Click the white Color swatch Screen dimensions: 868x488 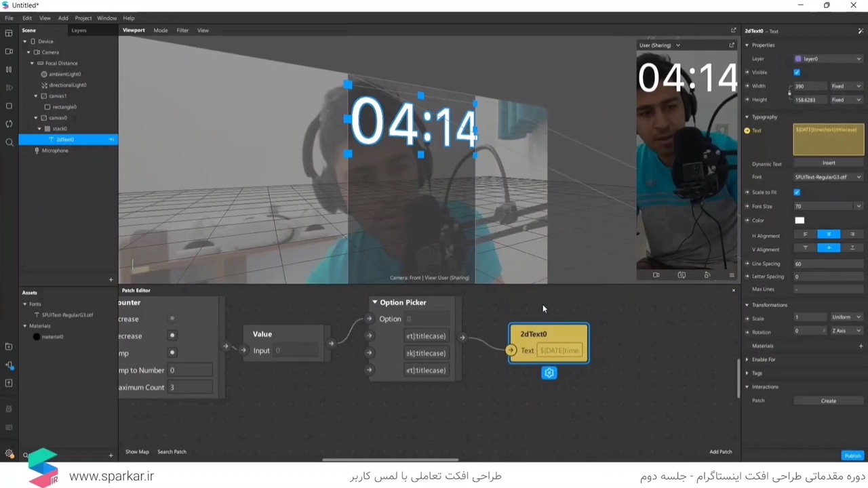[800, 220]
